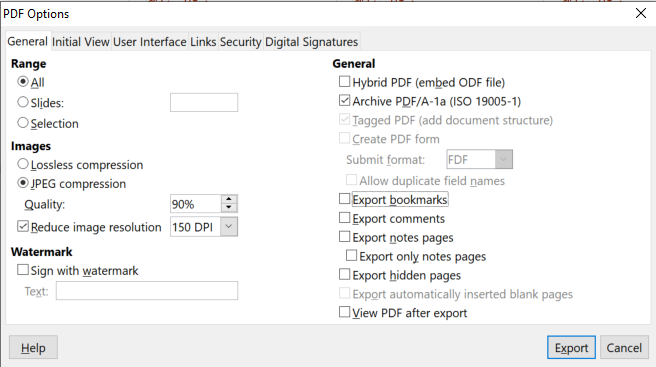Image resolution: width=656 pixels, height=367 pixels.
Task: Enable Sign with watermark
Action: point(23,270)
